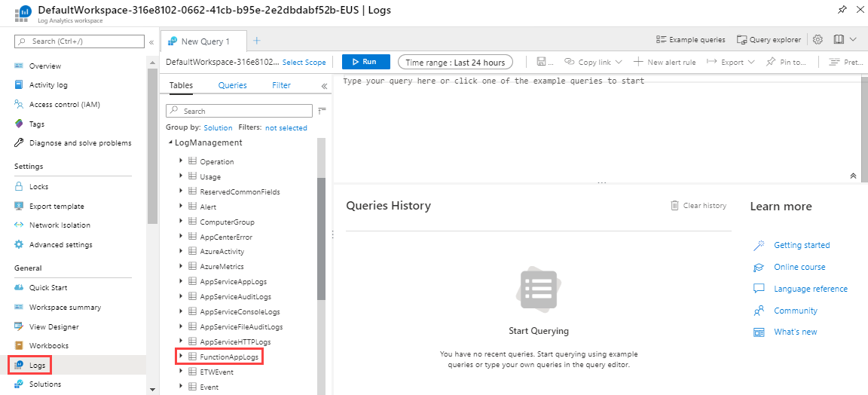
Task: Collapse the LogManagement group
Action: [170, 143]
